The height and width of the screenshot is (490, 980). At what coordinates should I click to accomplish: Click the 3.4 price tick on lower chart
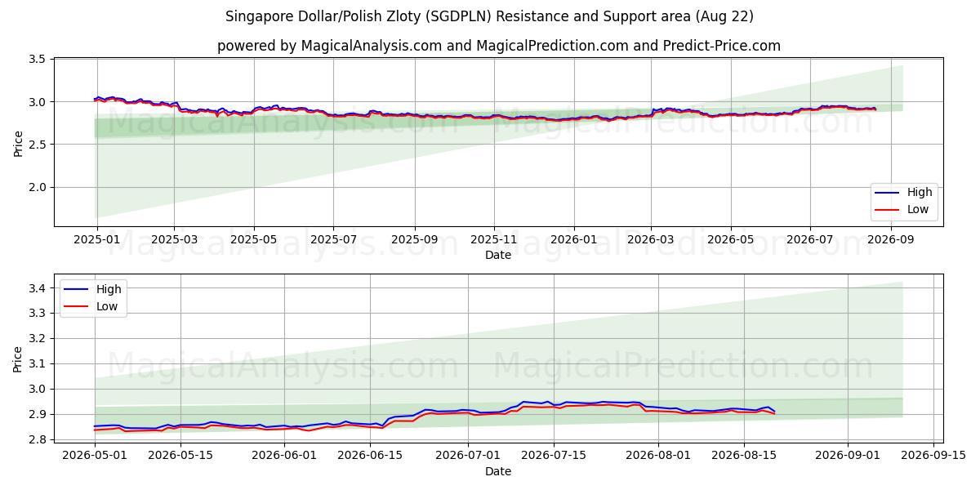(36, 287)
